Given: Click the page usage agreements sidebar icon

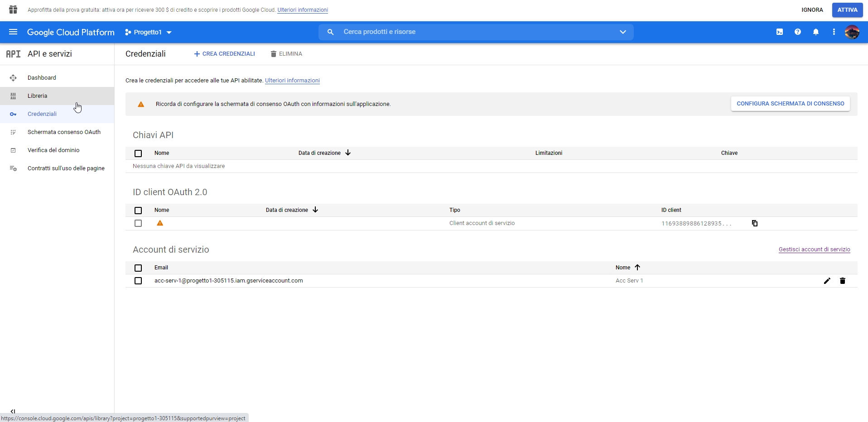Looking at the screenshot, I should (x=13, y=168).
